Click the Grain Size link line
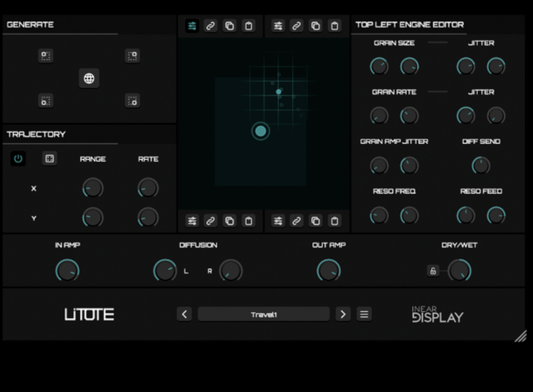The image size is (533, 392). click(x=438, y=43)
